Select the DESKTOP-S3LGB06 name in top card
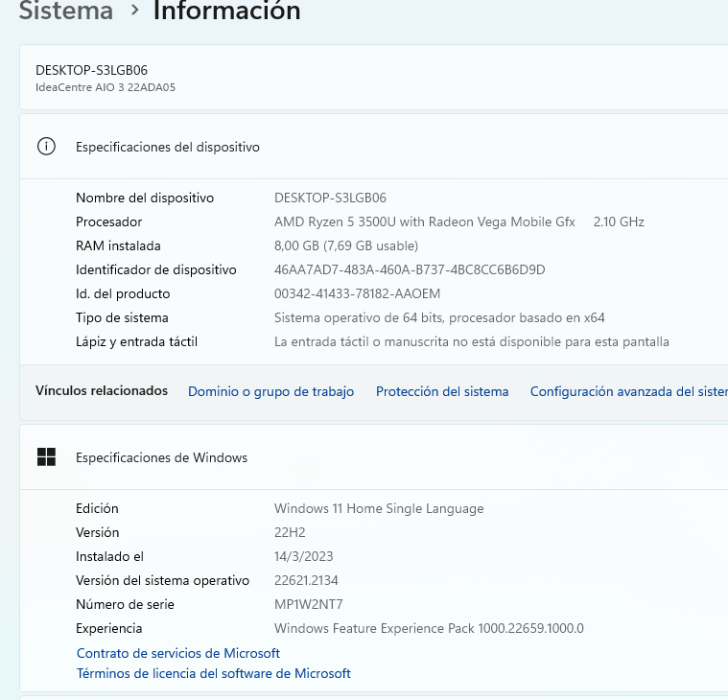728x700 pixels. [91, 70]
